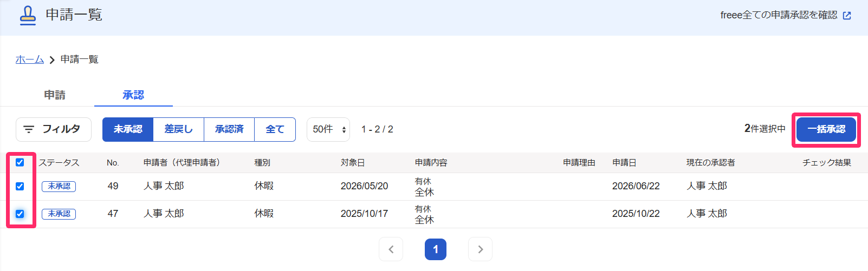
Task: Click the filter lines icon in フィルタ button
Action: [29, 129]
